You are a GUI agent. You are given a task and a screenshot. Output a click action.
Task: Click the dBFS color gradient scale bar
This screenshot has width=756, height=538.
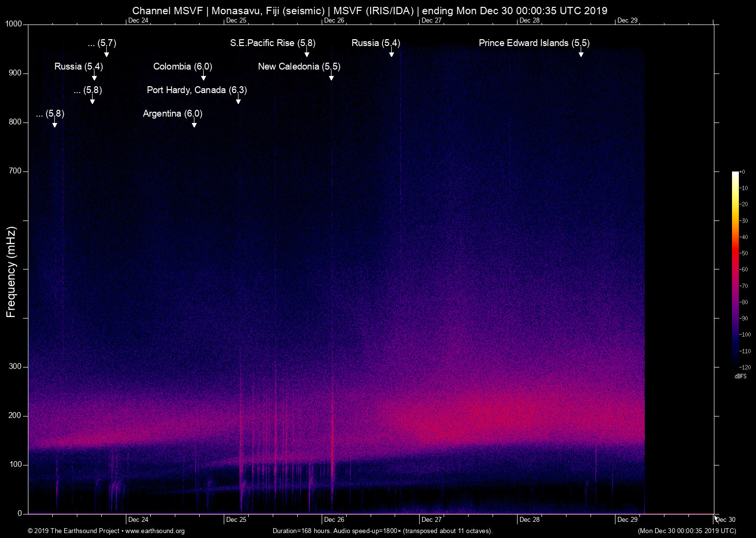[x=735, y=269]
